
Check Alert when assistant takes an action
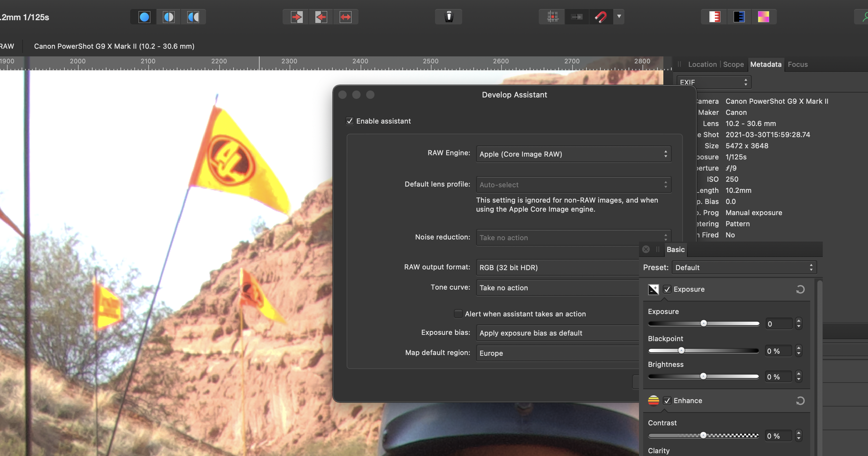point(458,314)
